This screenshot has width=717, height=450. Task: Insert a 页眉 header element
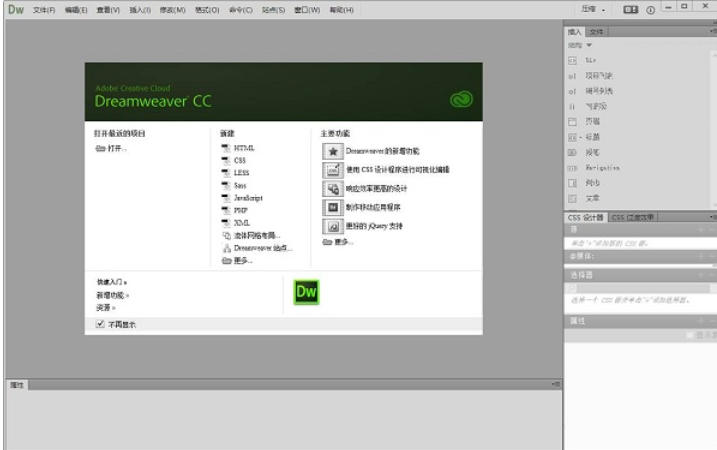[x=583, y=122]
